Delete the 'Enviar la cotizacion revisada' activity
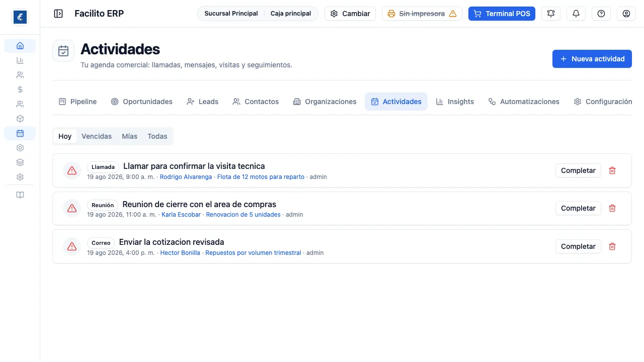 612,246
